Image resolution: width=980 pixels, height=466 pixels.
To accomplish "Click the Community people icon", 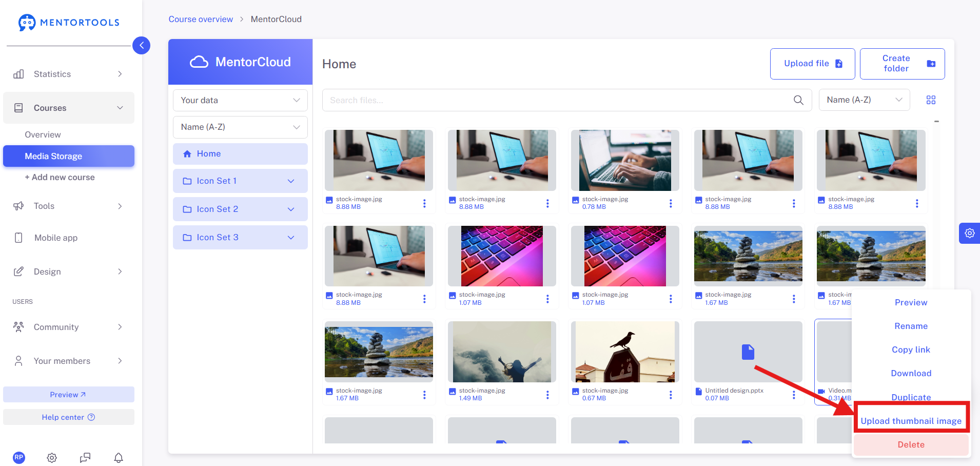I will point(18,327).
